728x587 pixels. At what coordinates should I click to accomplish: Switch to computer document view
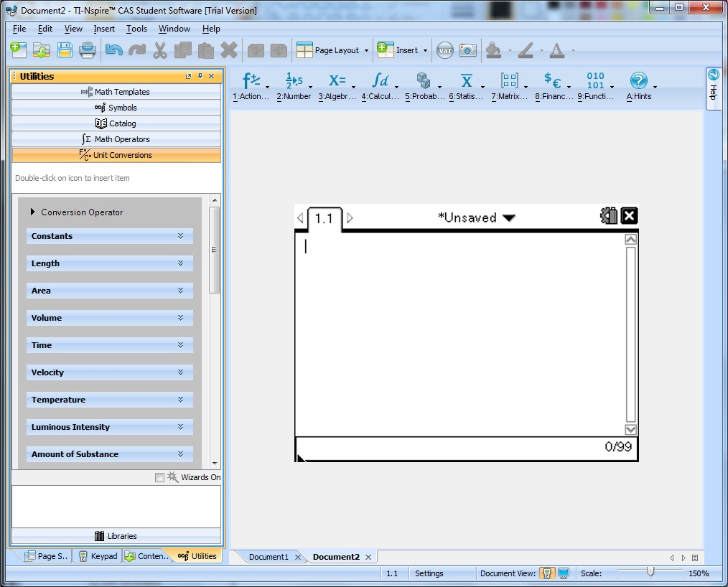[x=564, y=573]
